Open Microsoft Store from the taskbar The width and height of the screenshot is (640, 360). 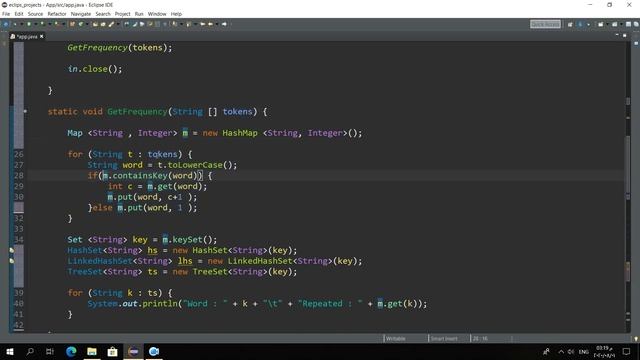(x=112, y=351)
